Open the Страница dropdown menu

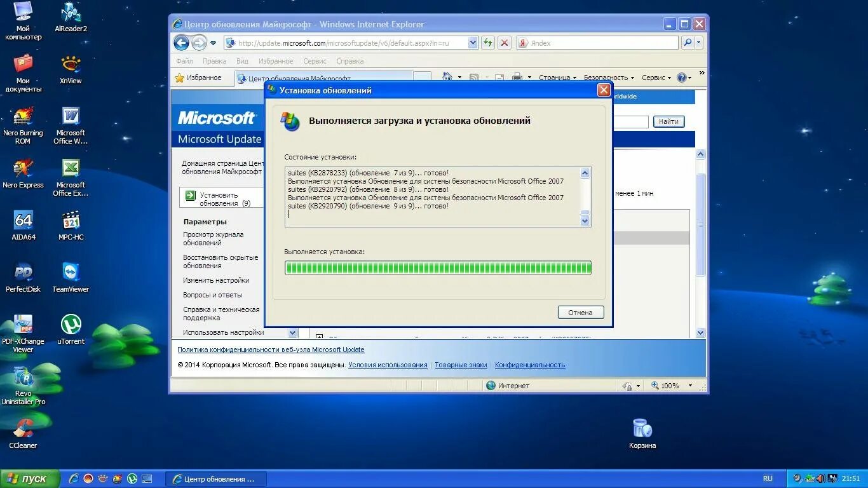coord(557,78)
